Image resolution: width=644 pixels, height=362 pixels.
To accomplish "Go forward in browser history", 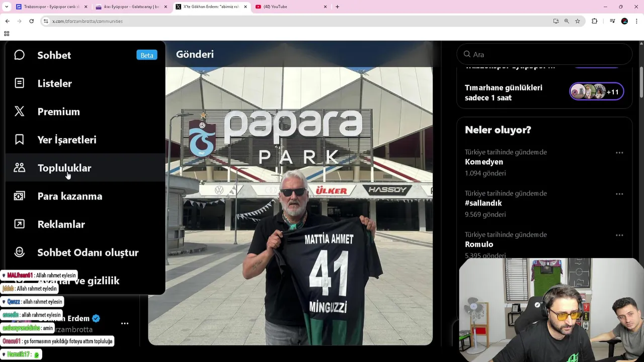I will [19, 21].
